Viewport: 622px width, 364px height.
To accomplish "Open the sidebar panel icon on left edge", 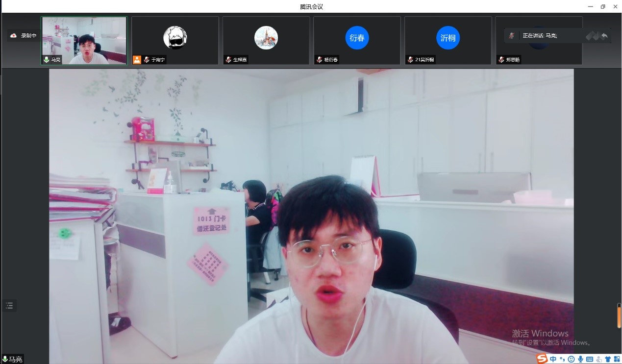I will [x=9, y=305].
